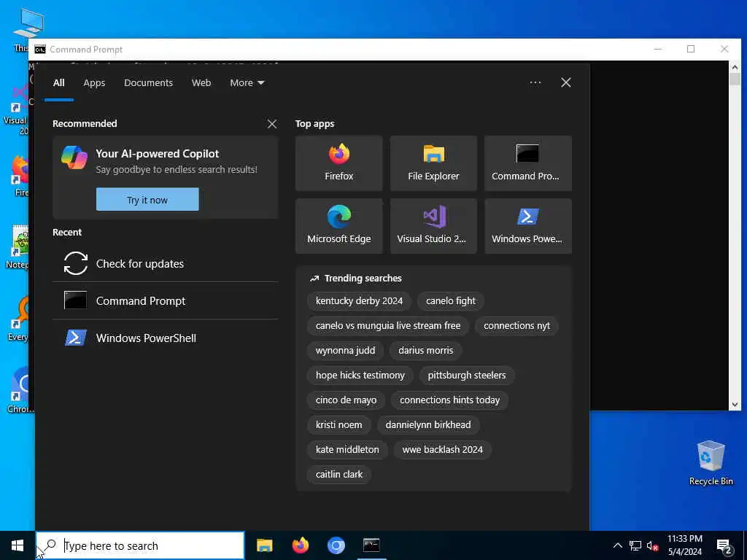Select caitlin clark trending search
The image size is (747, 560).
pyautogui.click(x=338, y=474)
